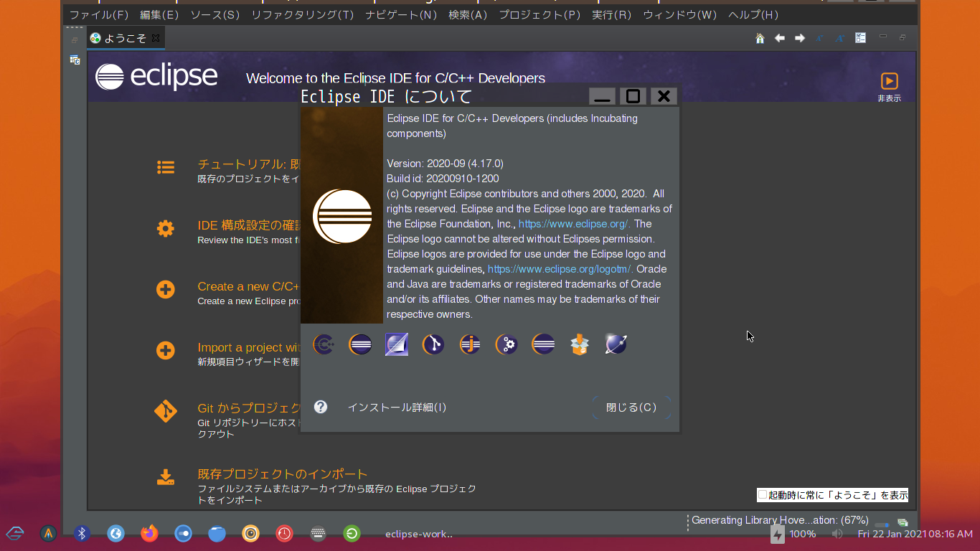Viewport: 980px width, 551px height.
Task: Click the orbiting planet feature icon
Action: pos(616,345)
